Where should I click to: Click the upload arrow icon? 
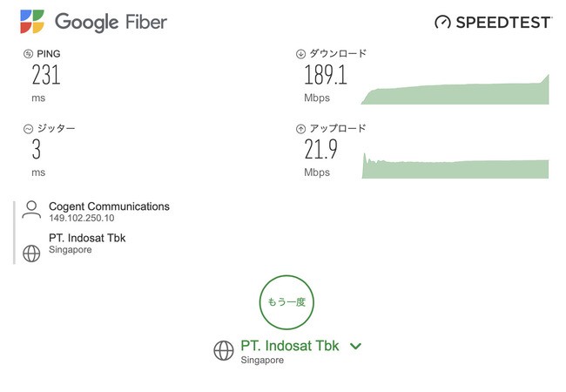point(301,129)
